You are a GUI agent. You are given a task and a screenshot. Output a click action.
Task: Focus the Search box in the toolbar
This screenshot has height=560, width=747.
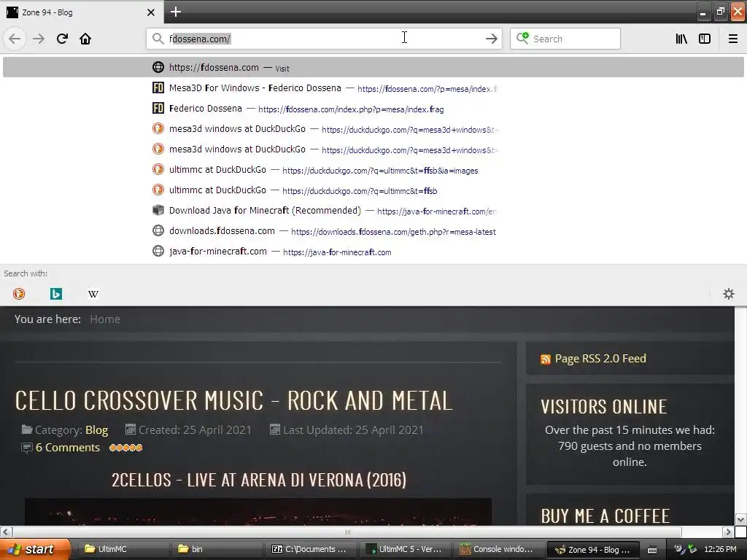(x=565, y=39)
